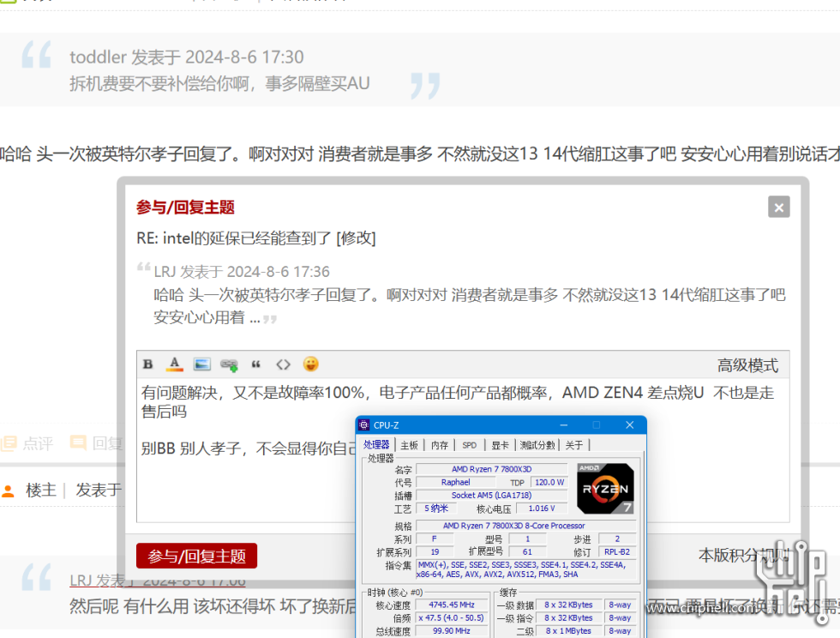Select the 4745.45 MHz core speed value

click(x=451, y=605)
